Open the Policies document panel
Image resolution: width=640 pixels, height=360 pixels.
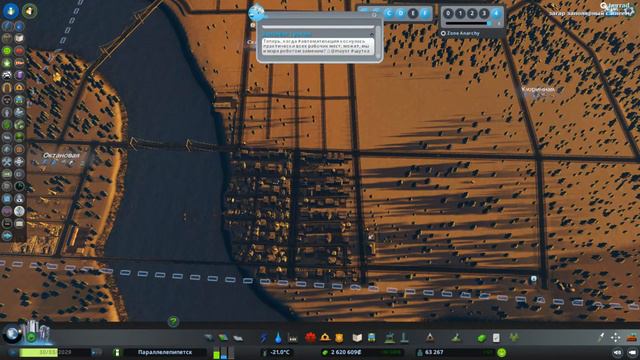496,338
